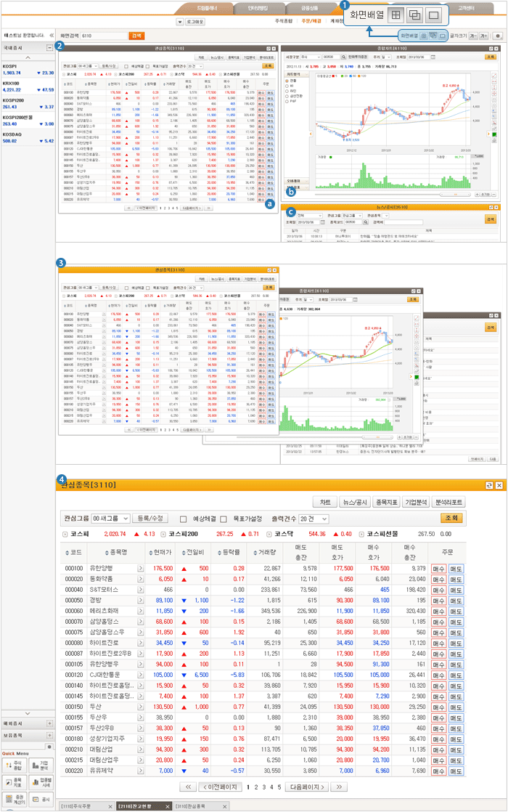Jump to the first page with the « button
This screenshot has height=812, width=508.
click(x=188, y=787)
